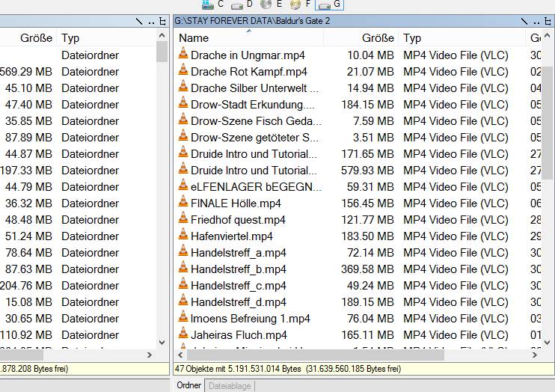Click VLC icon of Handelstreff_c.mp4

[183, 284]
